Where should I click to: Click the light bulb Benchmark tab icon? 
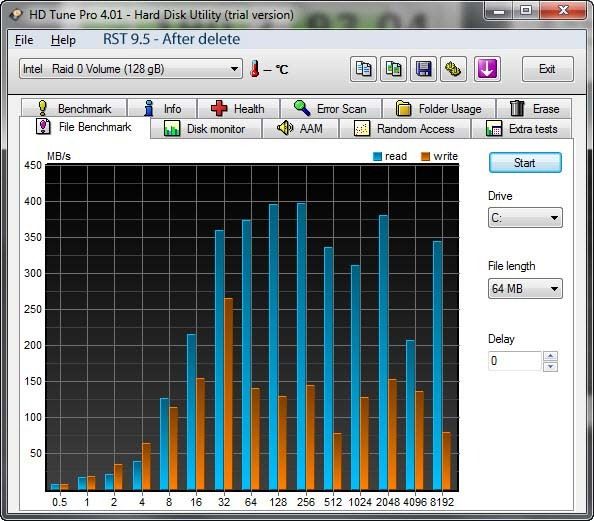(x=43, y=108)
